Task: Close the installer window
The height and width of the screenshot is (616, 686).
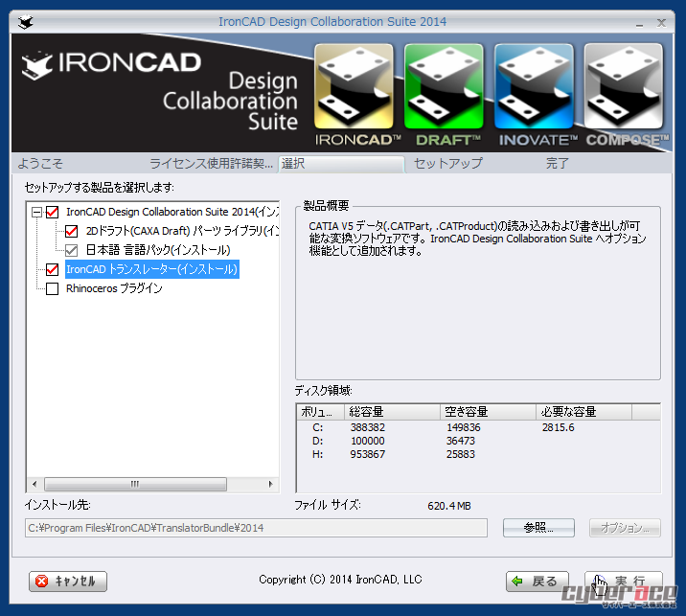Action: coord(661,23)
